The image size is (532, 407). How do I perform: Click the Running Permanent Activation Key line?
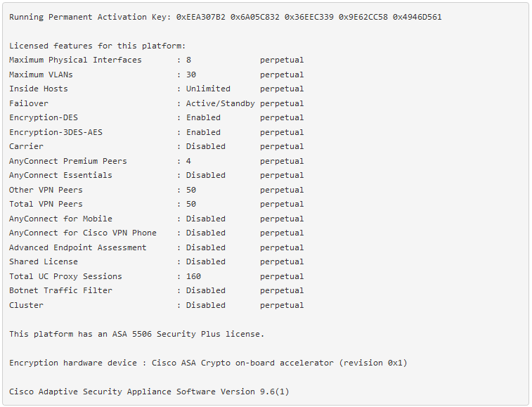coord(226,17)
